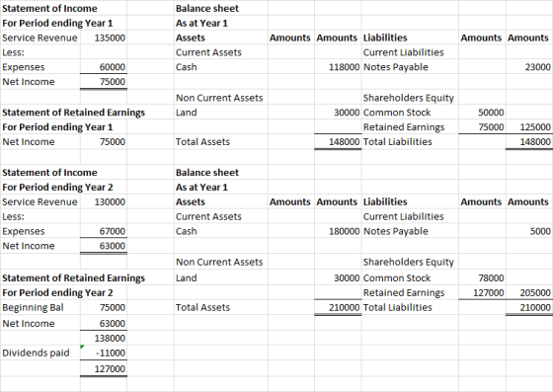Select "Expenses" label beside 67000
The image size is (553, 392).
pyautogui.click(x=24, y=232)
